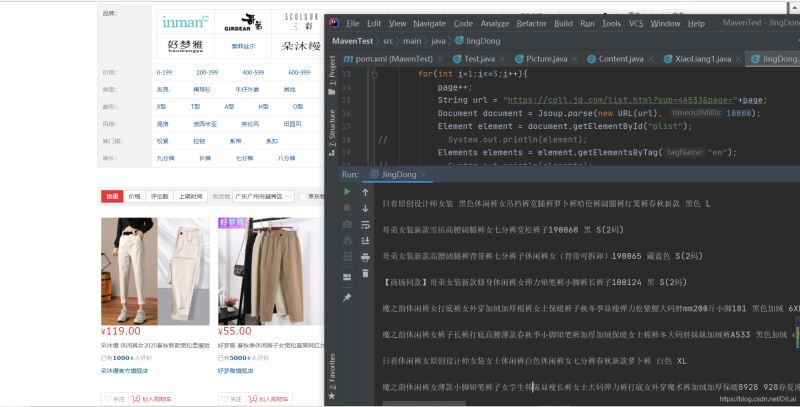Select the GIRDEAR brand logo in browser

pyautogui.click(x=243, y=22)
